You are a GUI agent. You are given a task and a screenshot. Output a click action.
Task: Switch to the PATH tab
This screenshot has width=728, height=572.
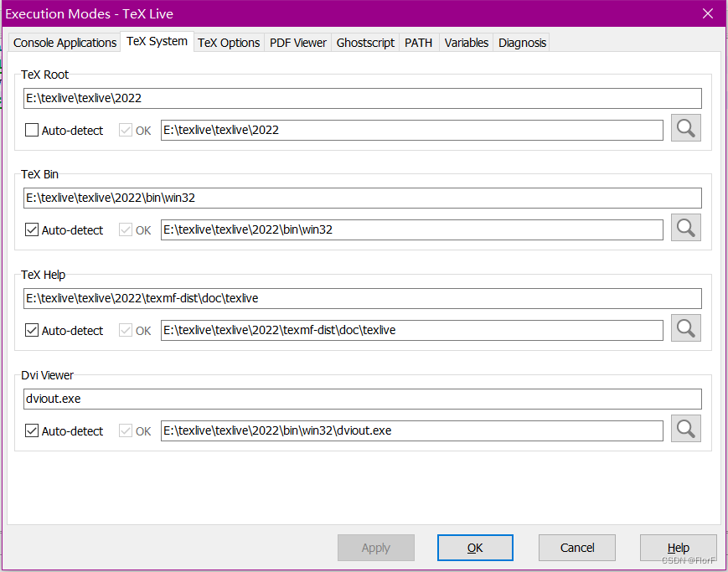pos(419,43)
